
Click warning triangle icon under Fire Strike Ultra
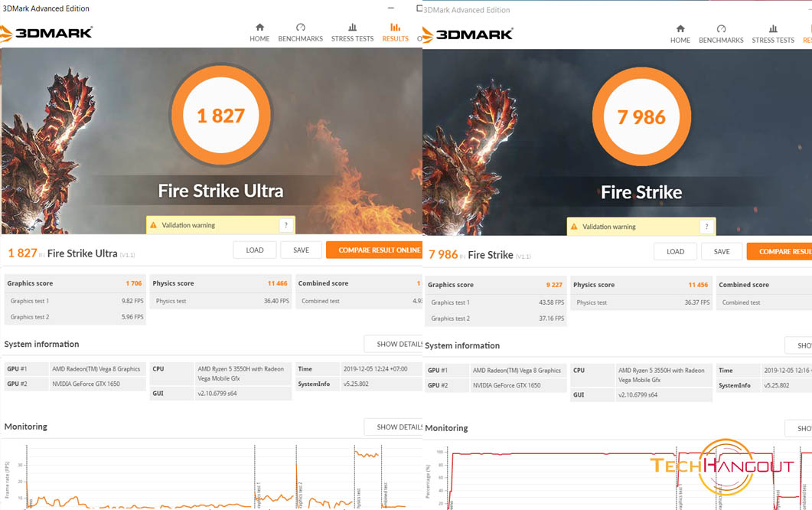pos(153,225)
